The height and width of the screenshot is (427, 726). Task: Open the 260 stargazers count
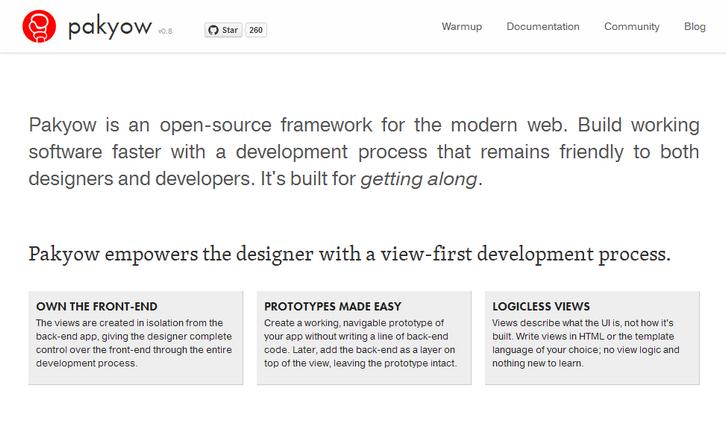(x=256, y=30)
